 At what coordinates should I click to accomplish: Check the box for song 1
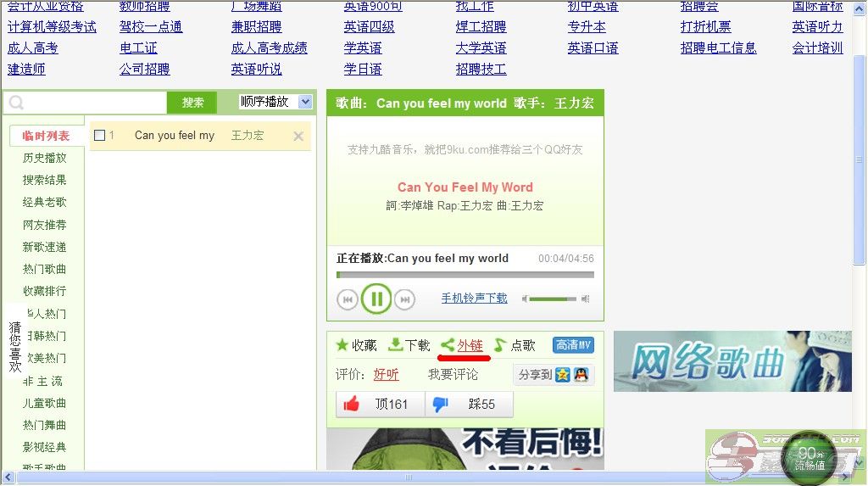click(x=100, y=136)
